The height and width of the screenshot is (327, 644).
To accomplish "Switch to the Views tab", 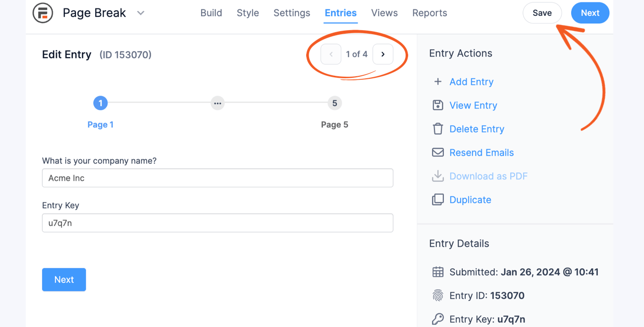I will click(x=384, y=13).
